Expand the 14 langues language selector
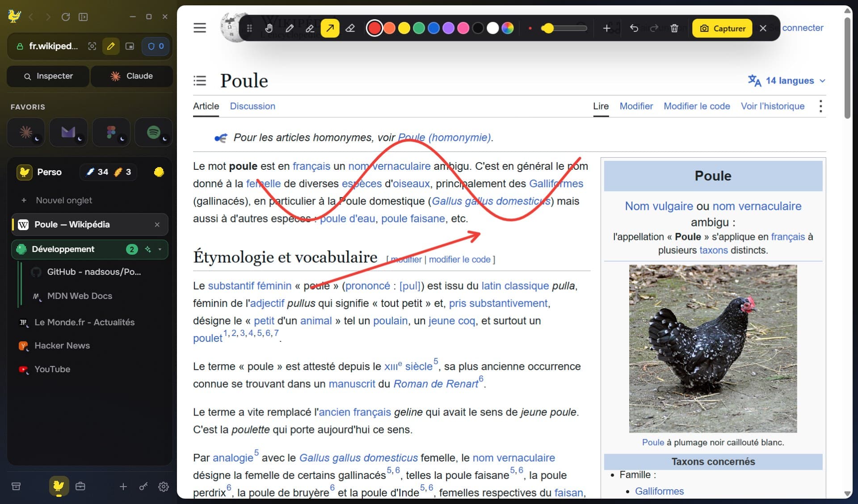 [x=786, y=81]
